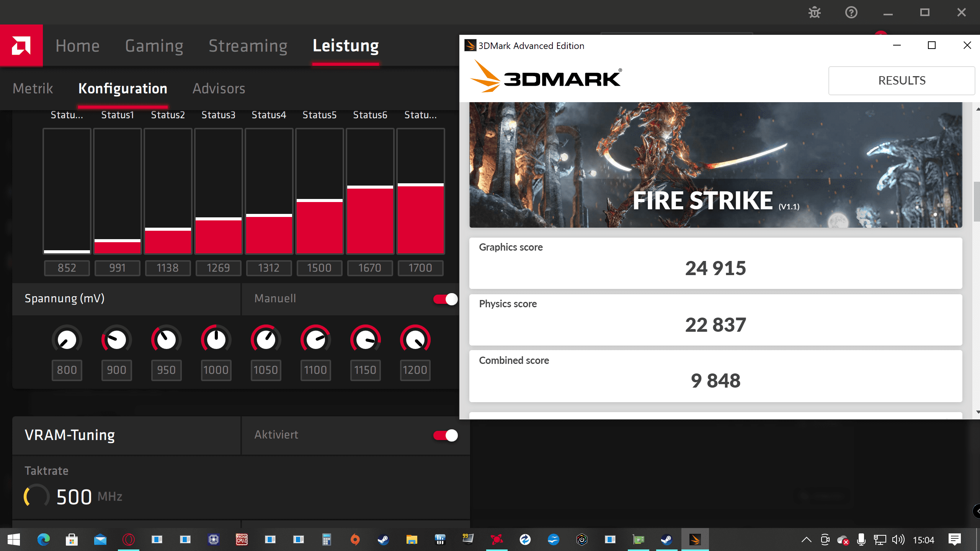Click the 1670 MHz frequency field
The width and height of the screenshot is (980, 551).
pyautogui.click(x=370, y=268)
